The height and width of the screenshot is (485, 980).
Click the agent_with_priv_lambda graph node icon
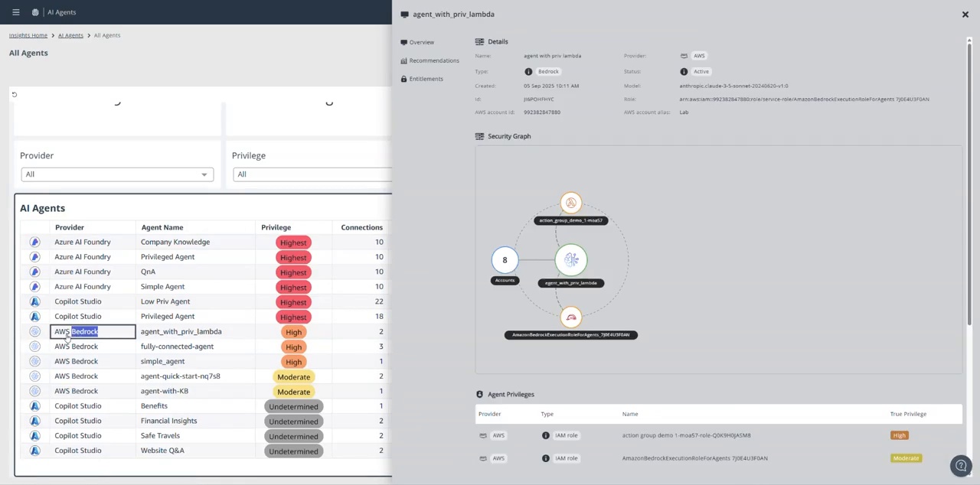point(571,260)
